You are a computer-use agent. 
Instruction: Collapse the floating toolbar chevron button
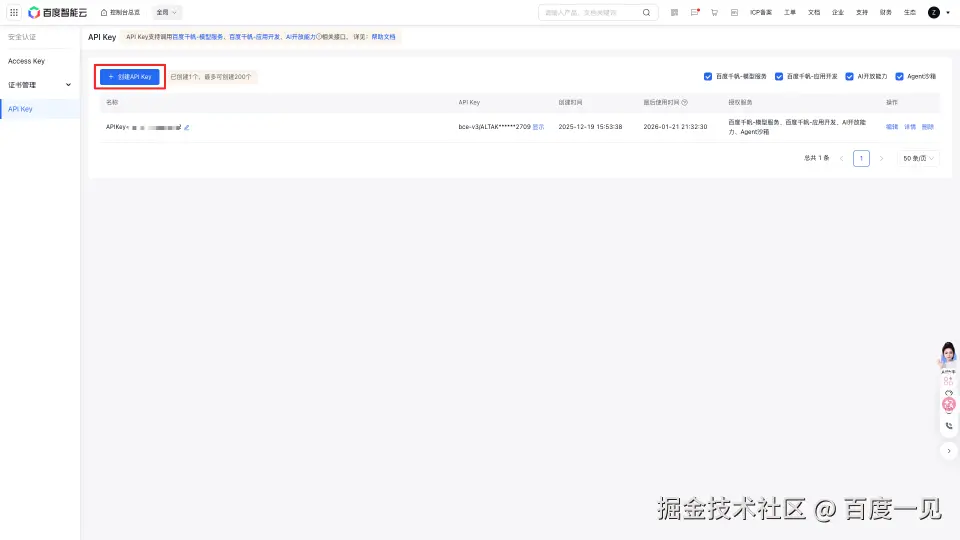point(949,451)
